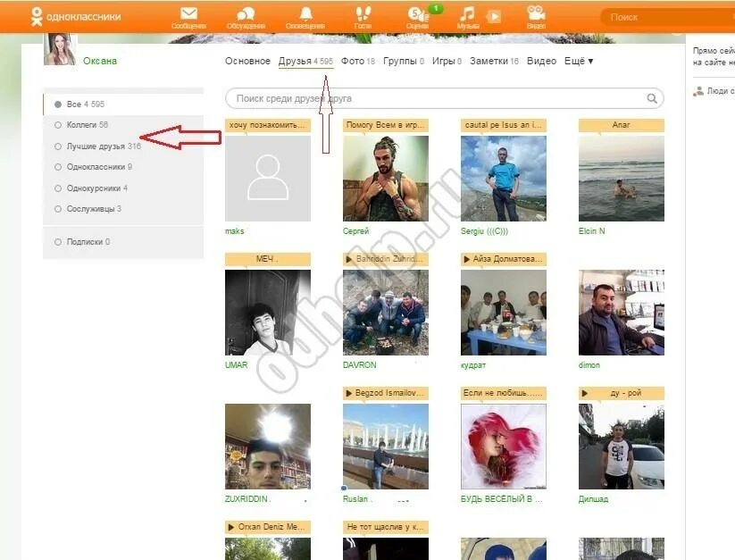Play the status music of Bahrddin Zuhrid

[349, 259]
